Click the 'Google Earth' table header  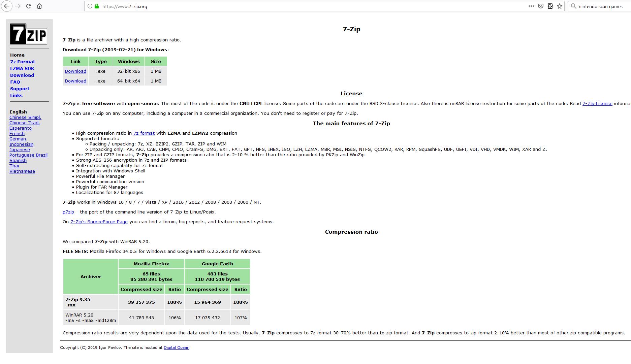tap(217, 264)
